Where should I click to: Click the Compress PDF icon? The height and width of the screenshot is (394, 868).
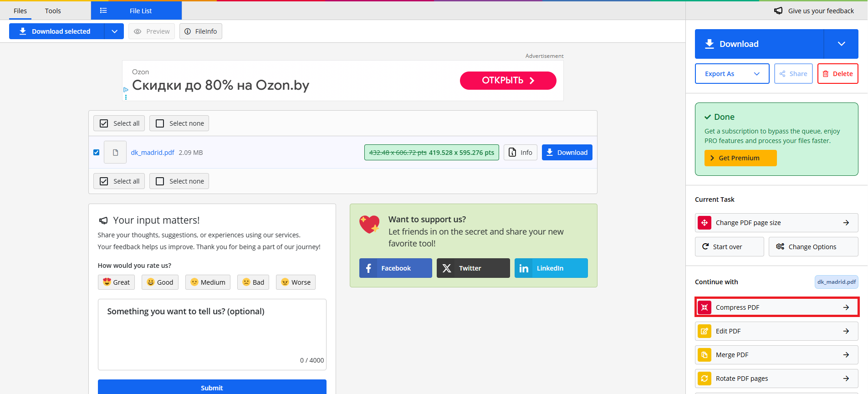pyautogui.click(x=705, y=307)
